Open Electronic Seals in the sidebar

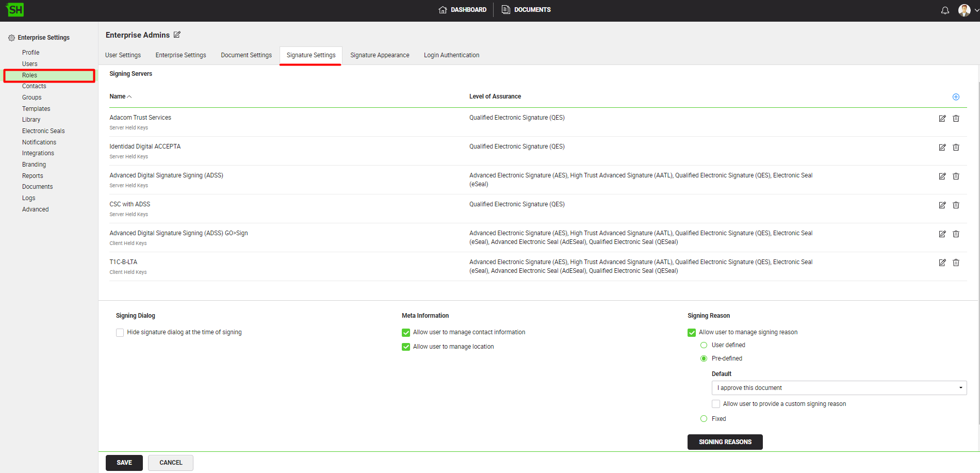[x=43, y=131]
